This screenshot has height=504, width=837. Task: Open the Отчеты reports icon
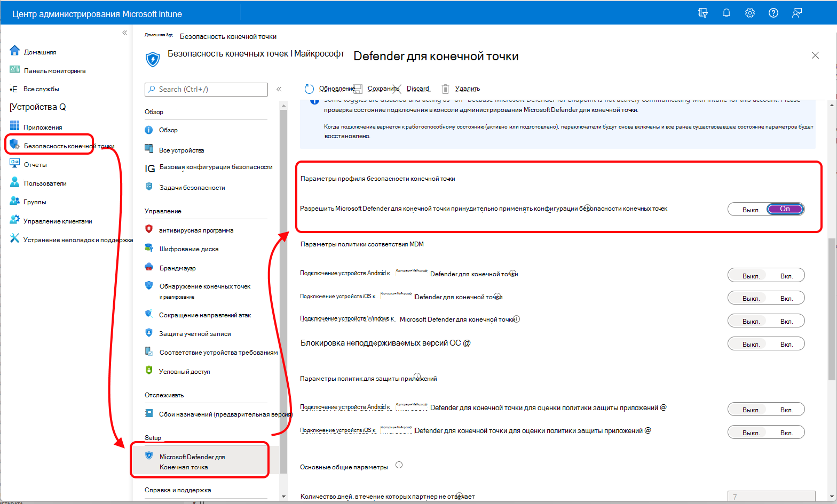coord(14,164)
